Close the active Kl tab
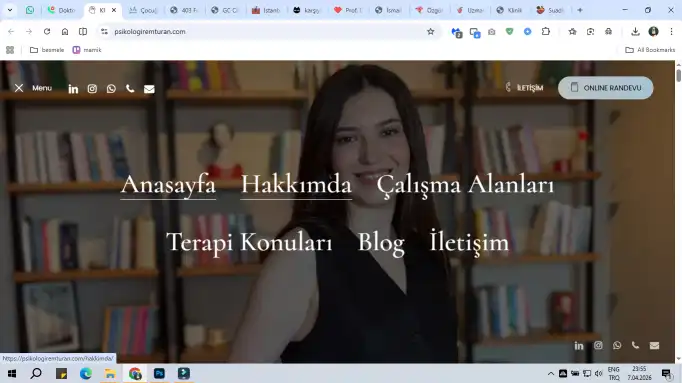 click(114, 10)
